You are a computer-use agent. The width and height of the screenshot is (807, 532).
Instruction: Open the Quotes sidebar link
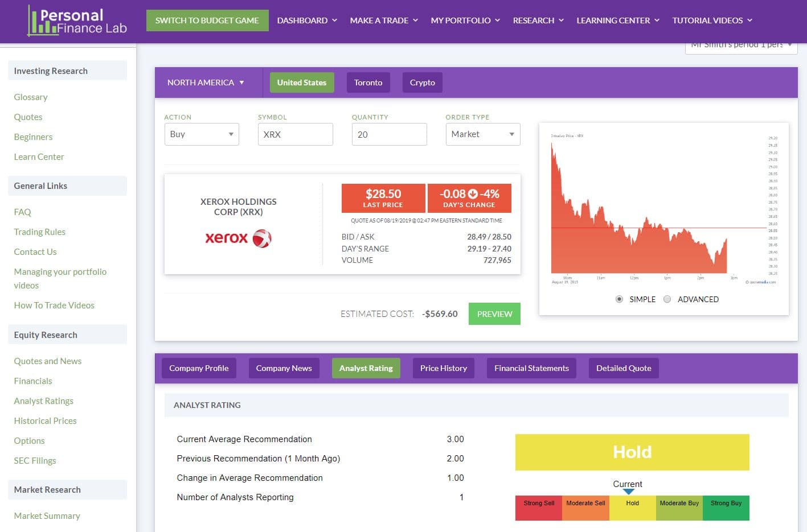click(28, 117)
